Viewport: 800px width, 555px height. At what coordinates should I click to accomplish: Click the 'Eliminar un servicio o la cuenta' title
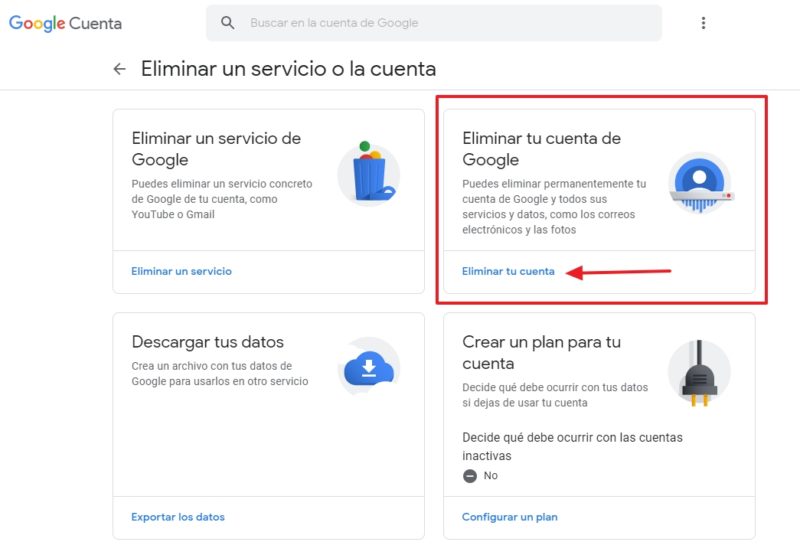tap(288, 69)
